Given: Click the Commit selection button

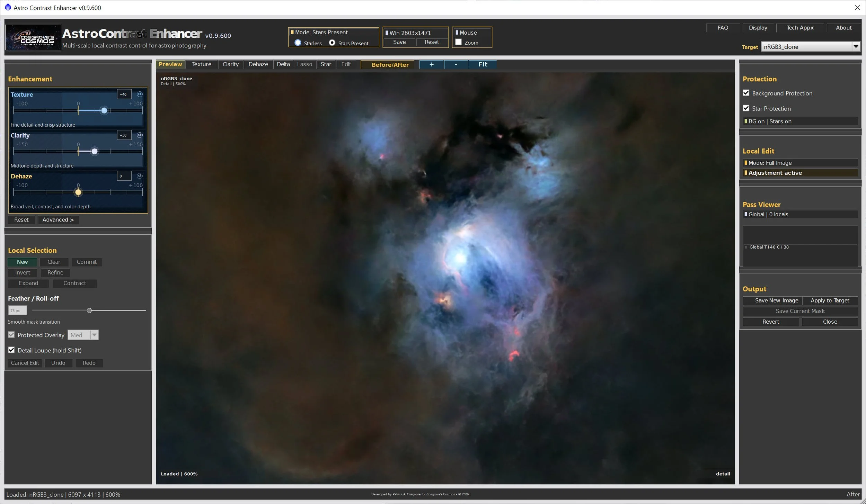Looking at the screenshot, I should pos(87,262).
